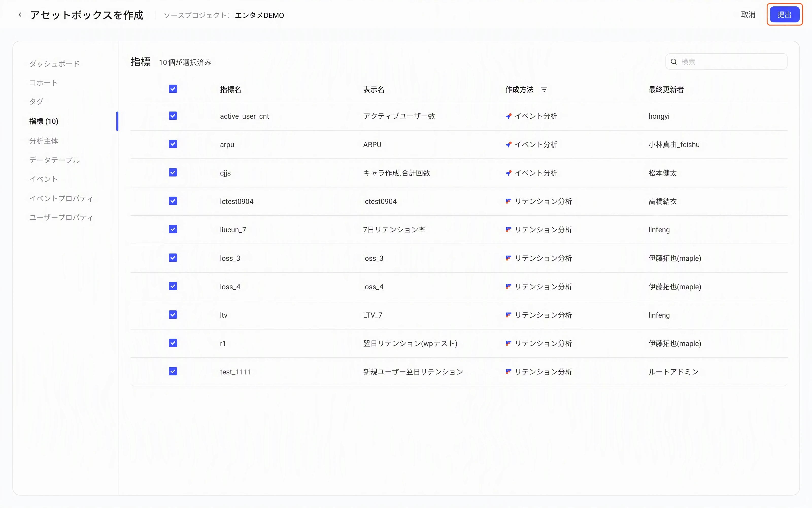This screenshot has width=812, height=508.
Task: Click the search magnifier icon
Action: [673, 62]
